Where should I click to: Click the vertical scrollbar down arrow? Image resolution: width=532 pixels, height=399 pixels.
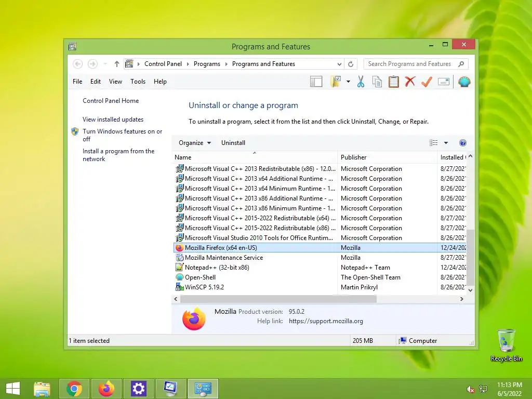click(470, 290)
